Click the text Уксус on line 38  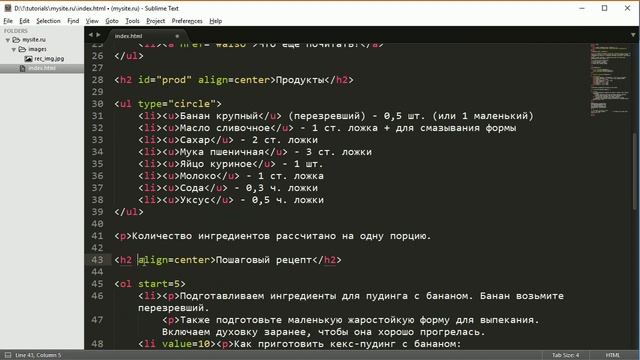(195, 200)
